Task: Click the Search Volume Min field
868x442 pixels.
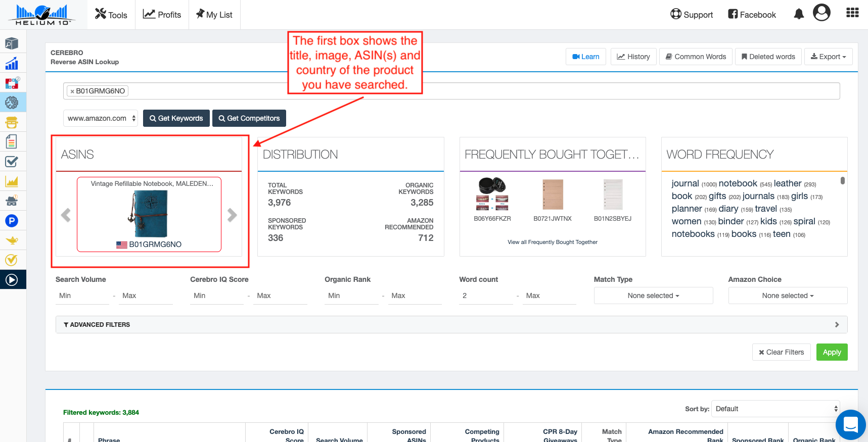Action: (x=82, y=296)
